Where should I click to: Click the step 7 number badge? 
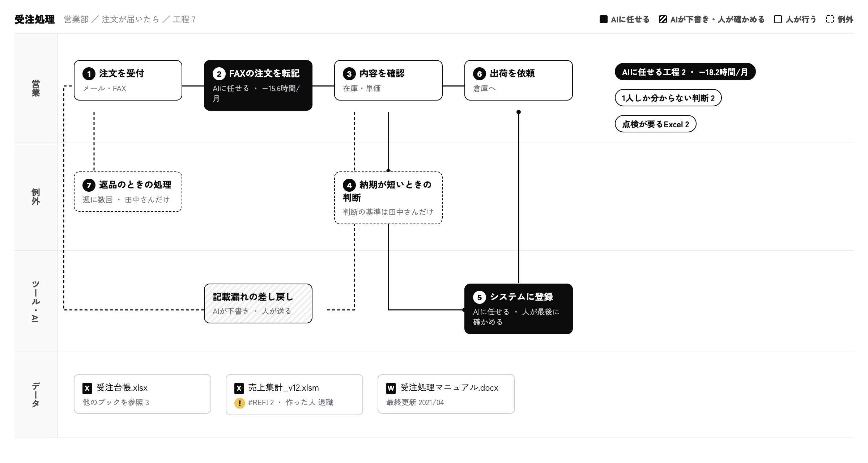tap(89, 185)
